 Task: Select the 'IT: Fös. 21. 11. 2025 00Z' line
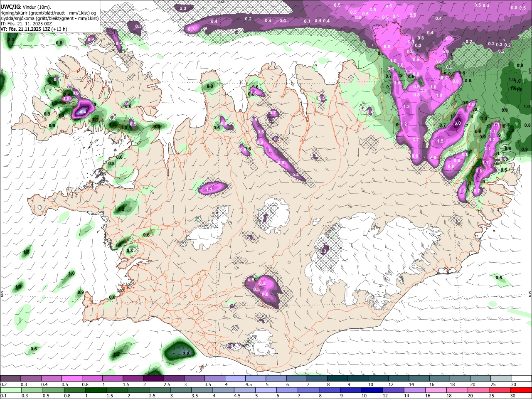(x=26, y=24)
